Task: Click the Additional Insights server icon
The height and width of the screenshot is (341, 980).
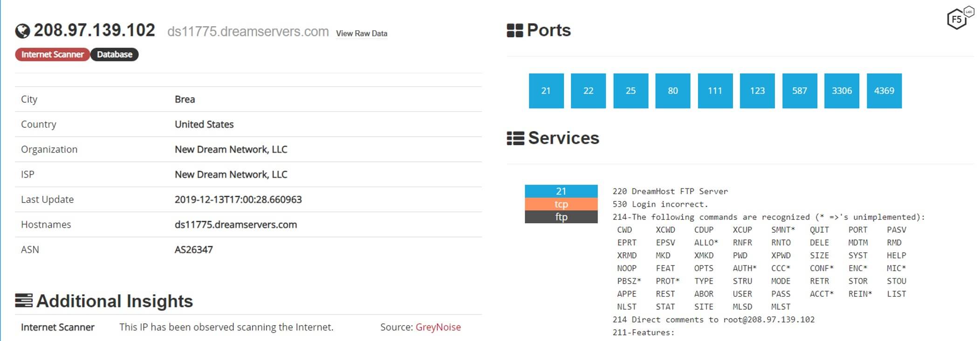Action: [24, 301]
